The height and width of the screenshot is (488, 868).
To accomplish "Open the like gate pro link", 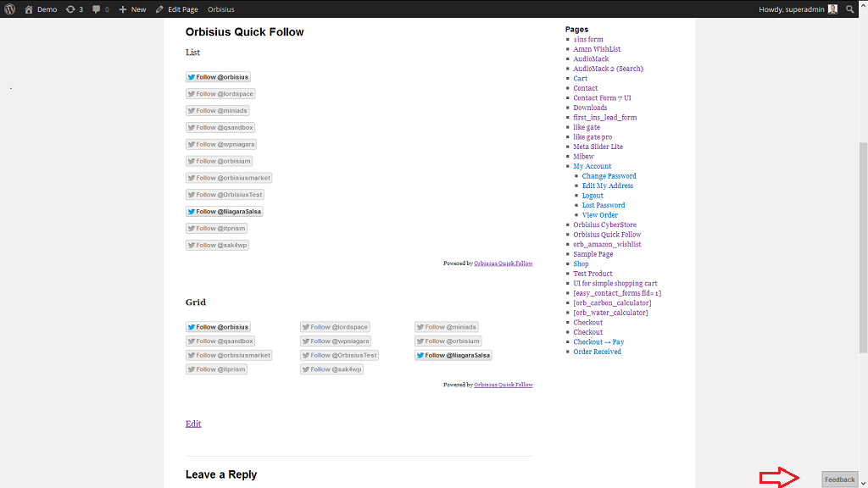I will click(593, 137).
